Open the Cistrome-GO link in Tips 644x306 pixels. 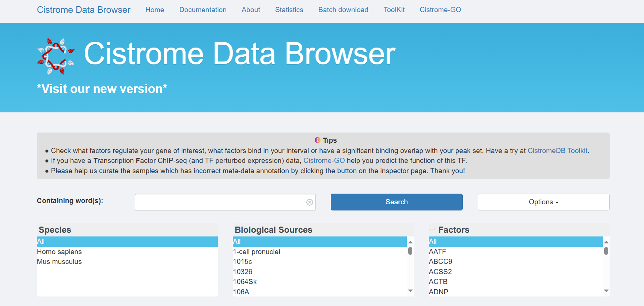(324, 161)
